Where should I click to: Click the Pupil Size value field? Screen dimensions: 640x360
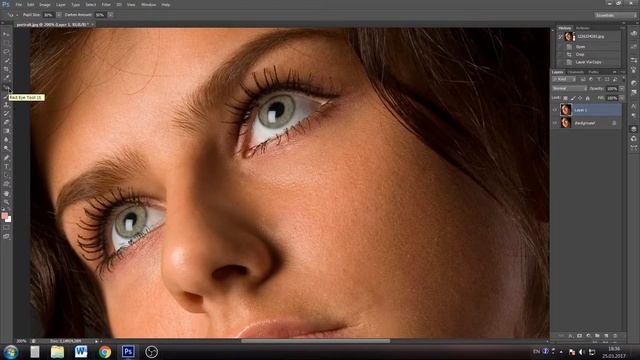click(x=48, y=15)
